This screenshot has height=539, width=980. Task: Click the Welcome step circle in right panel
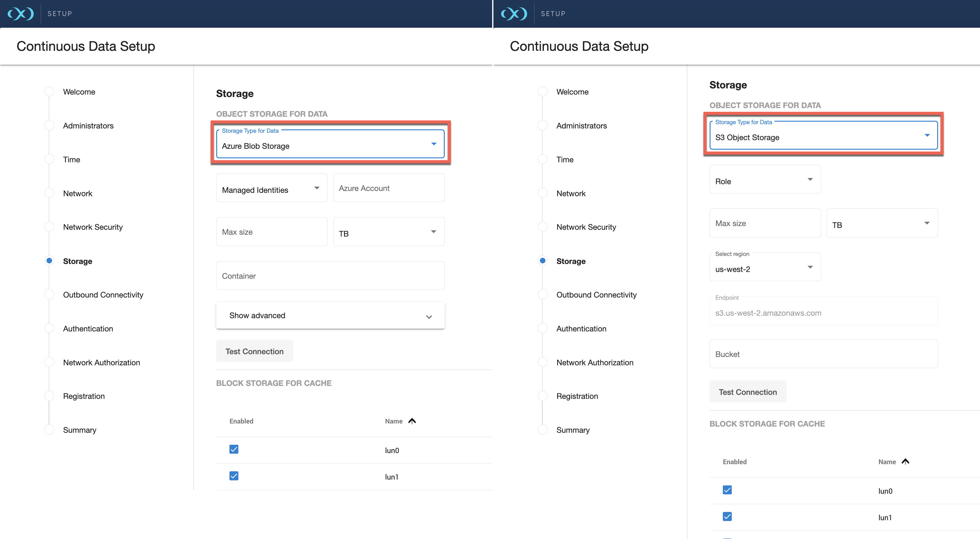(x=542, y=92)
